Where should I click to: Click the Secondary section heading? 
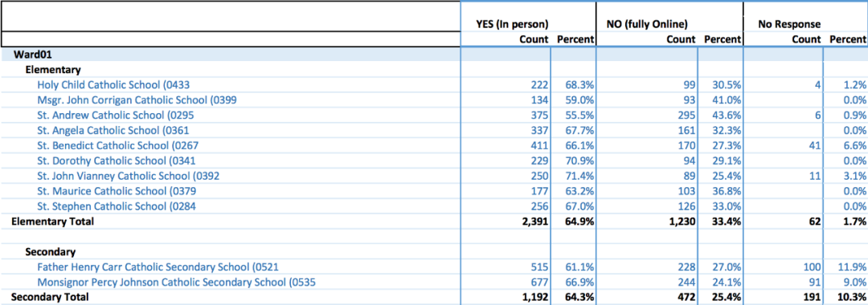[51, 252]
